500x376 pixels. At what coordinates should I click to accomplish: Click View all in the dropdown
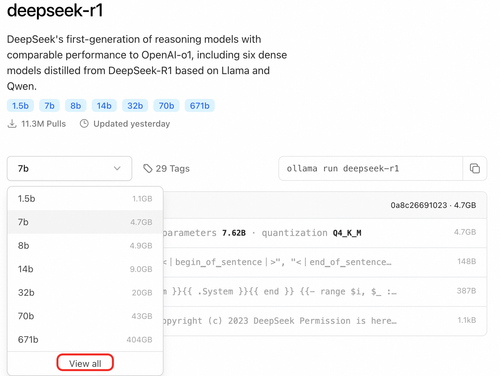click(x=85, y=363)
